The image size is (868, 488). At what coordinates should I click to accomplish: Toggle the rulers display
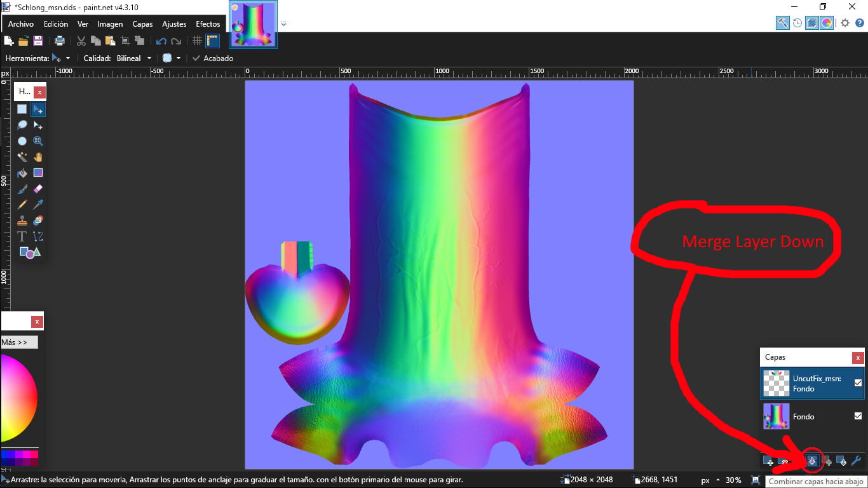[x=212, y=41]
